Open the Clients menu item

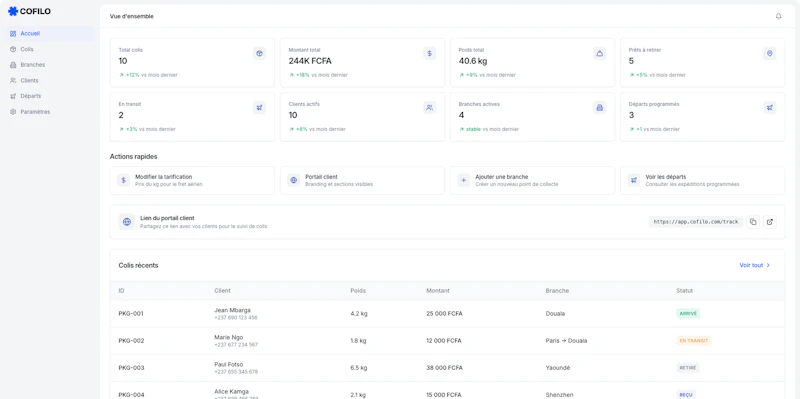point(50,81)
